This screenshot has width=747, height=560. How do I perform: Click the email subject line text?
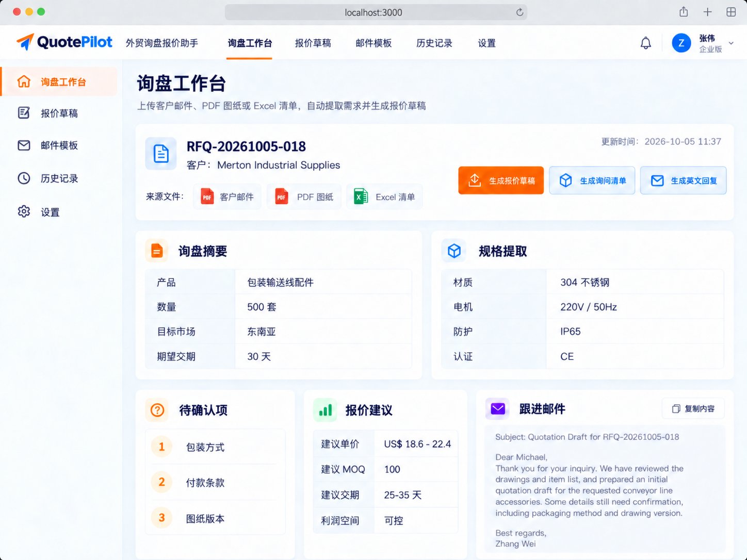click(587, 437)
